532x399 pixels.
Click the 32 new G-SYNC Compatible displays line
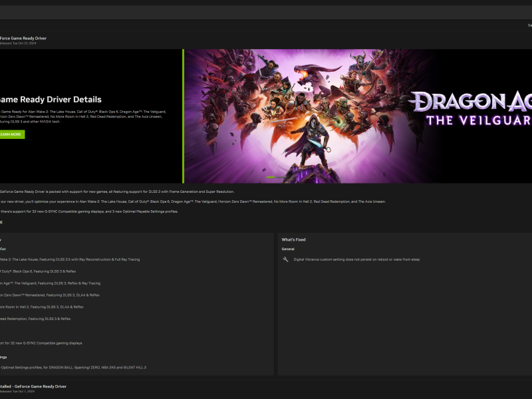[41, 343]
